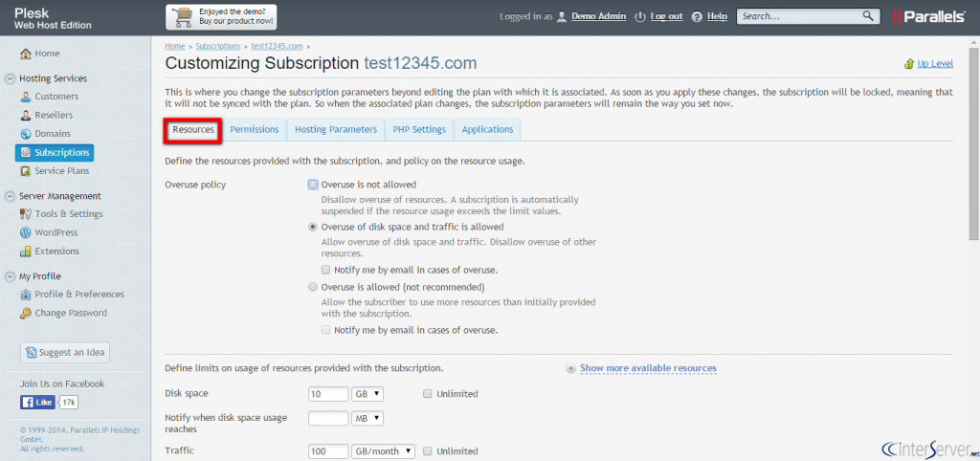
Task: Click the Subscriptions breadcrumb link
Action: click(218, 46)
